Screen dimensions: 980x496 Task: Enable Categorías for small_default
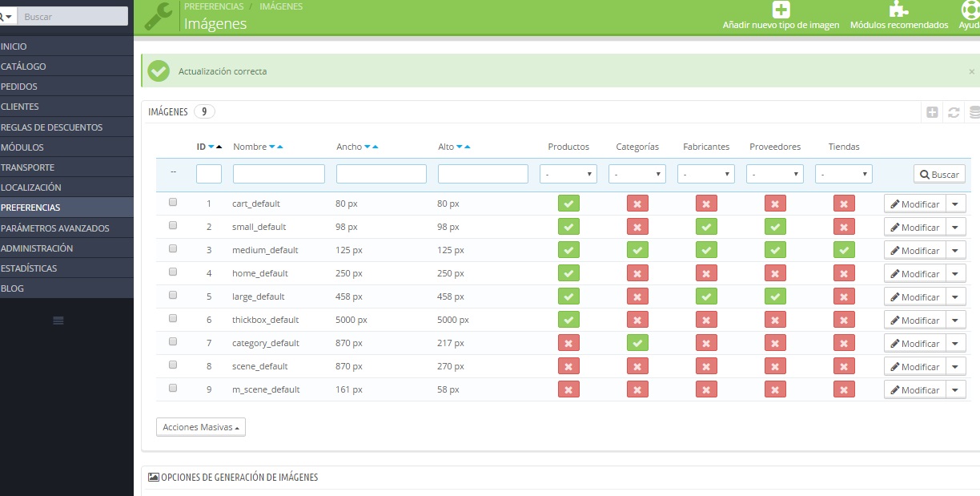pos(637,227)
